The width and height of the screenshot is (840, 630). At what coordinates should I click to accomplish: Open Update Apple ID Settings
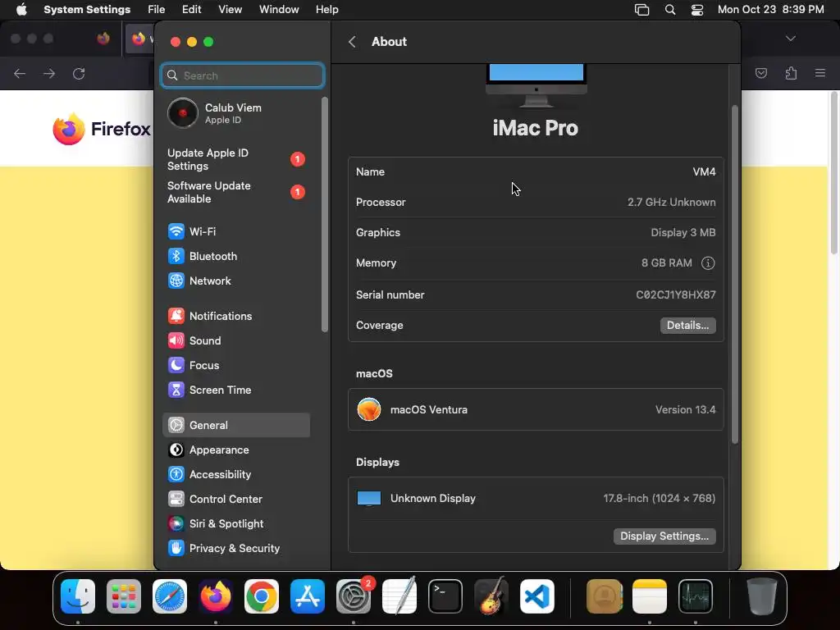click(235, 159)
